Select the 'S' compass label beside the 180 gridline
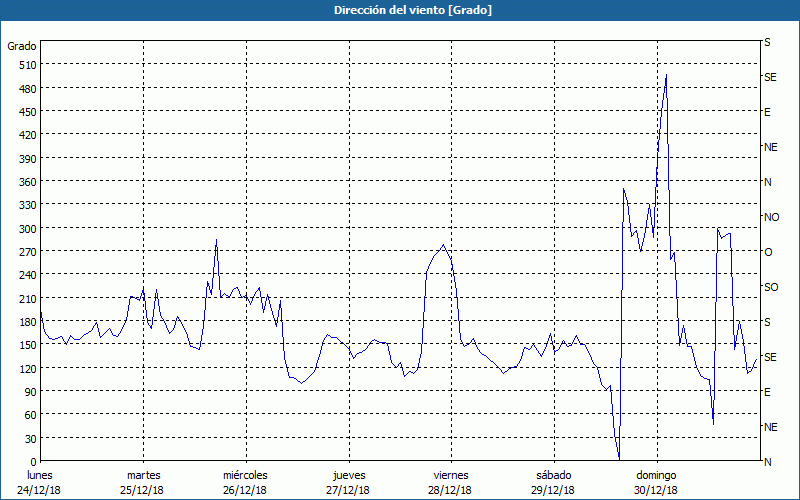 pyautogui.click(x=767, y=322)
